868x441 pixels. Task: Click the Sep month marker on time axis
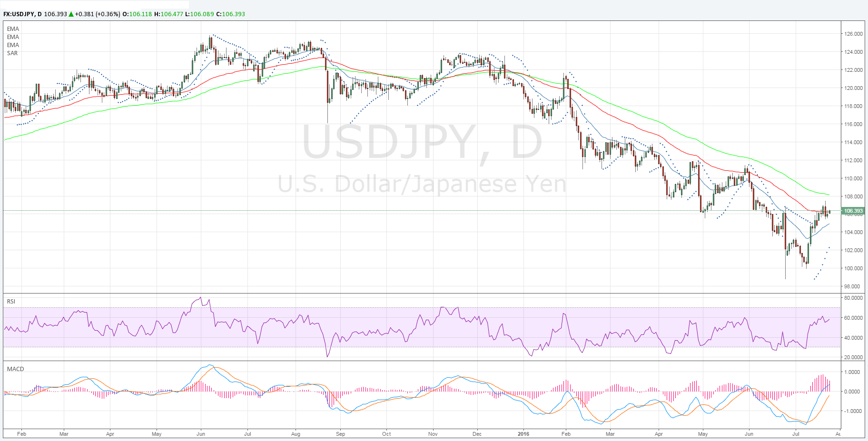(x=340, y=434)
